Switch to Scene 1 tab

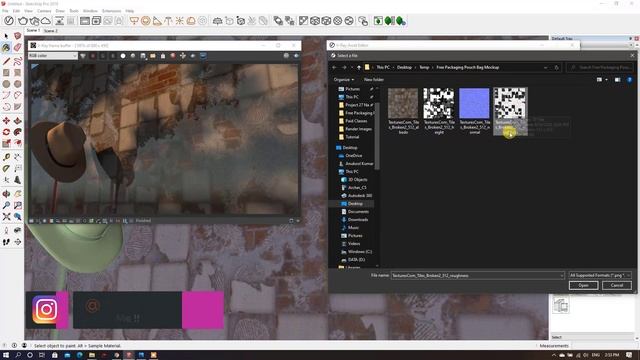pos(33,31)
